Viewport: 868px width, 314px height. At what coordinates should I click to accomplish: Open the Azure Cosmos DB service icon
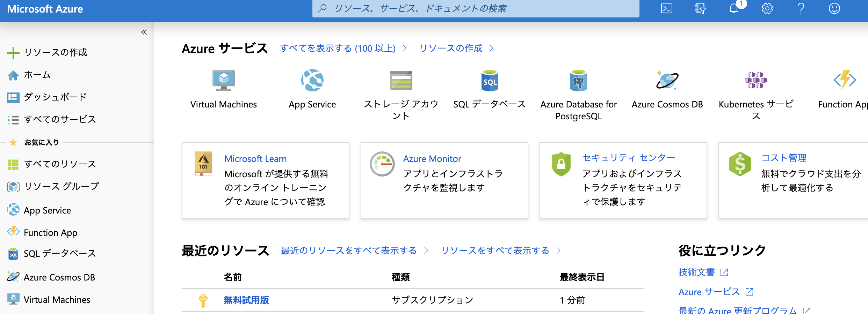point(667,80)
